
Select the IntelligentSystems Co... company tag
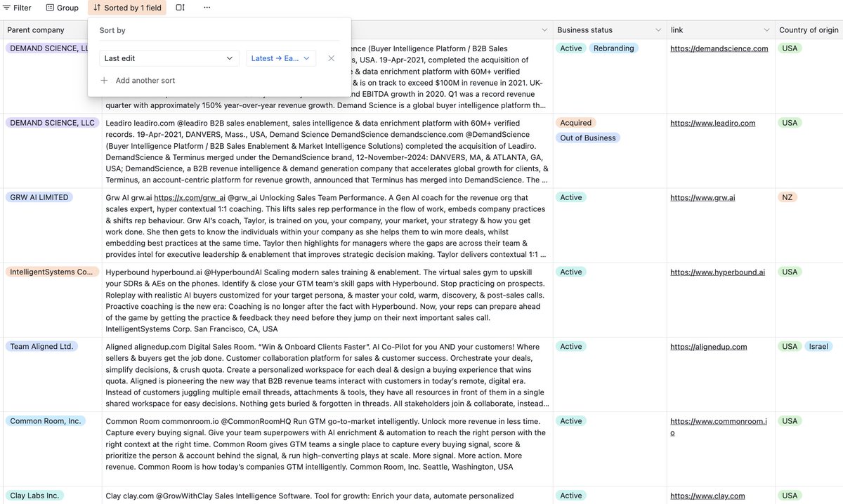(x=51, y=272)
